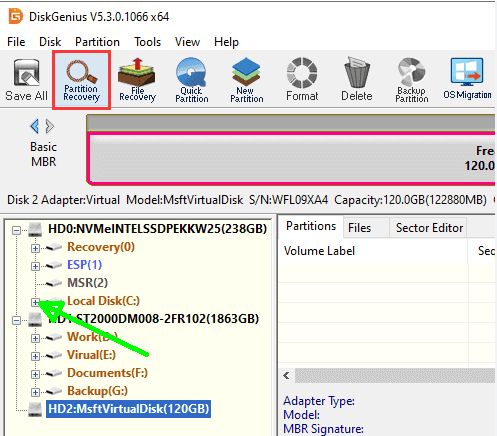Expand the Documents(F:) partition node
The width and height of the screenshot is (497, 436).
(35, 374)
